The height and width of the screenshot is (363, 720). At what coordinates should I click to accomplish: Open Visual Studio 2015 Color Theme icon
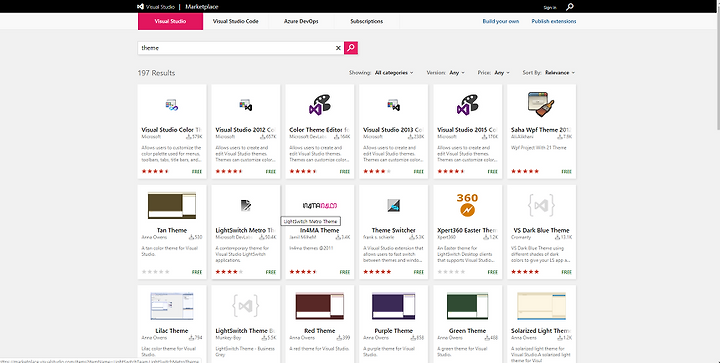coord(467,105)
